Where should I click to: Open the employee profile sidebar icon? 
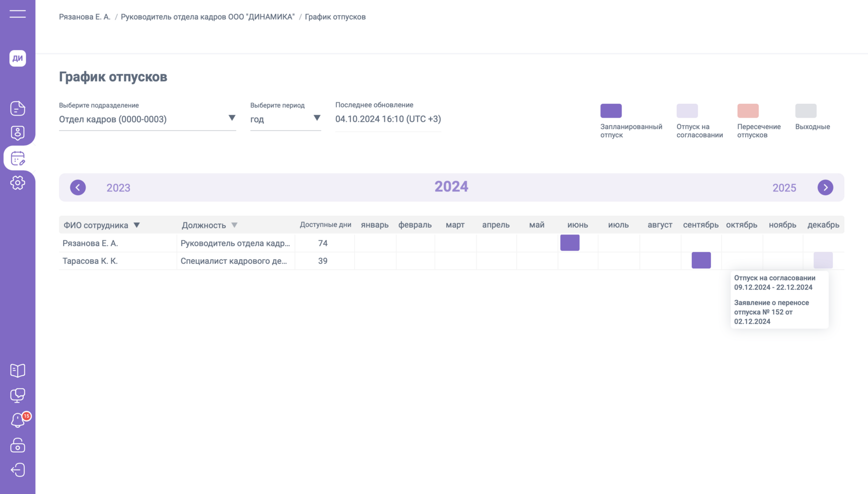(18, 133)
